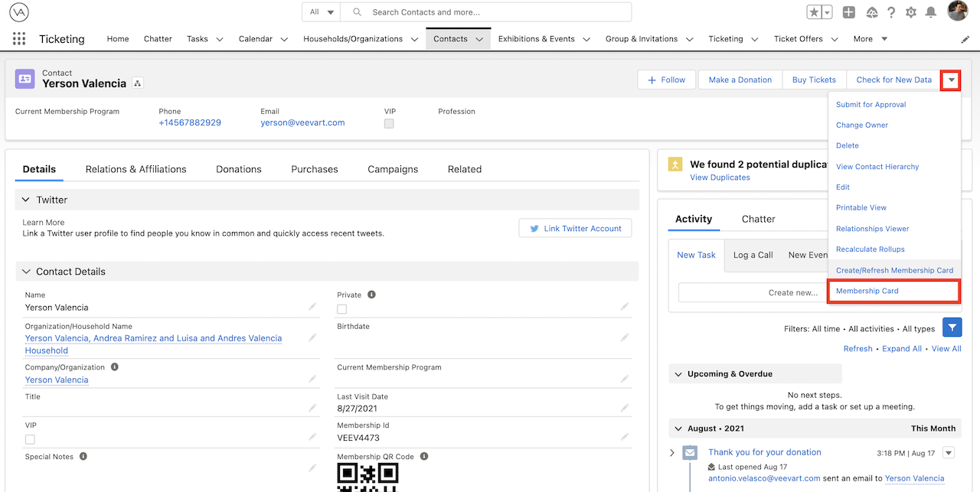This screenshot has width=980, height=492.
Task: Switch to the Donations tab
Action: coord(239,169)
